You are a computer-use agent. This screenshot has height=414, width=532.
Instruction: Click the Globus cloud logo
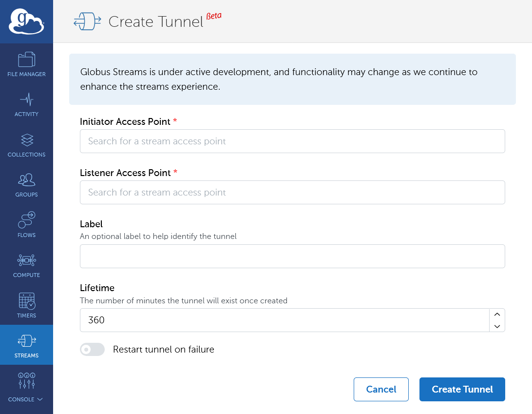(26, 21)
